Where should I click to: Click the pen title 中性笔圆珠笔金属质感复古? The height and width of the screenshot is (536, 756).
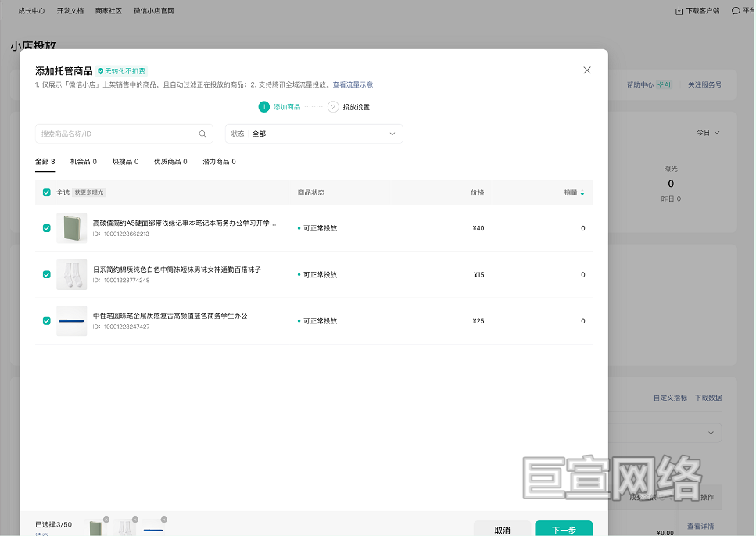click(170, 316)
